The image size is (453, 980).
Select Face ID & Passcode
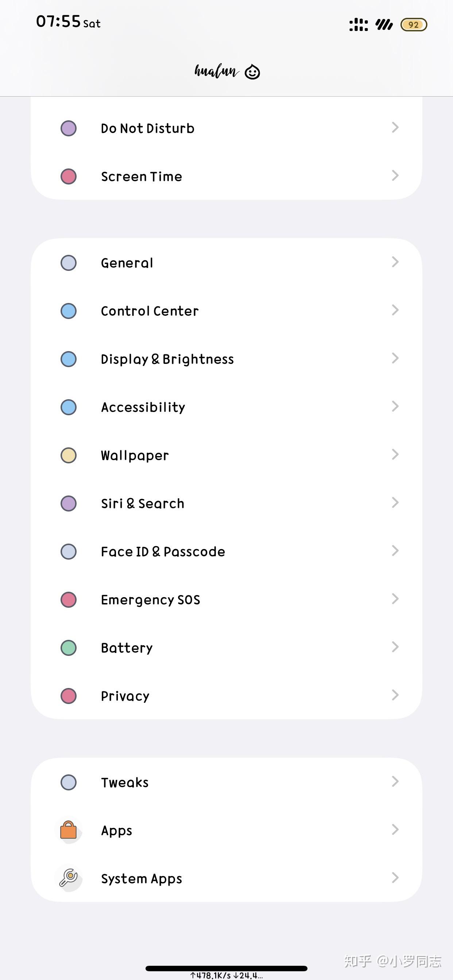(x=226, y=552)
